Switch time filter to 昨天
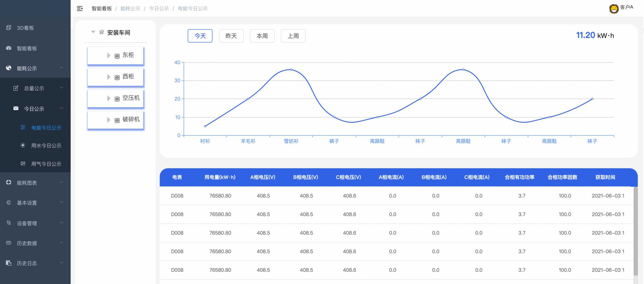This screenshot has height=284, width=644. [x=231, y=36]
